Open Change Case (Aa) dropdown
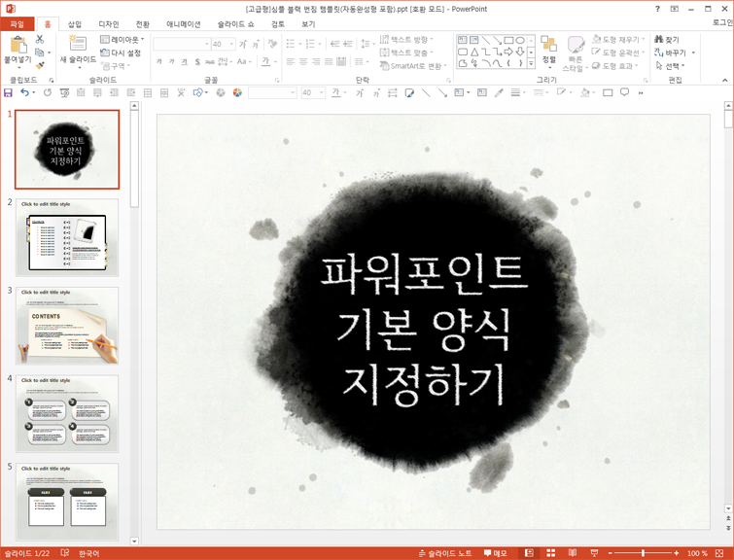The height and width of the screenshot is (560, 734). click(x=244, y=61)
